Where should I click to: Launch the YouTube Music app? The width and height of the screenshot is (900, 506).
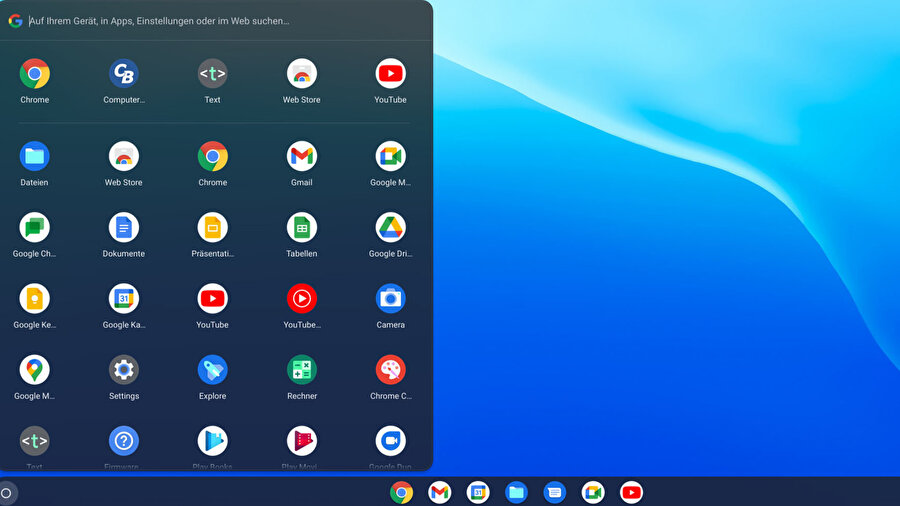click(x=301, y=298)
